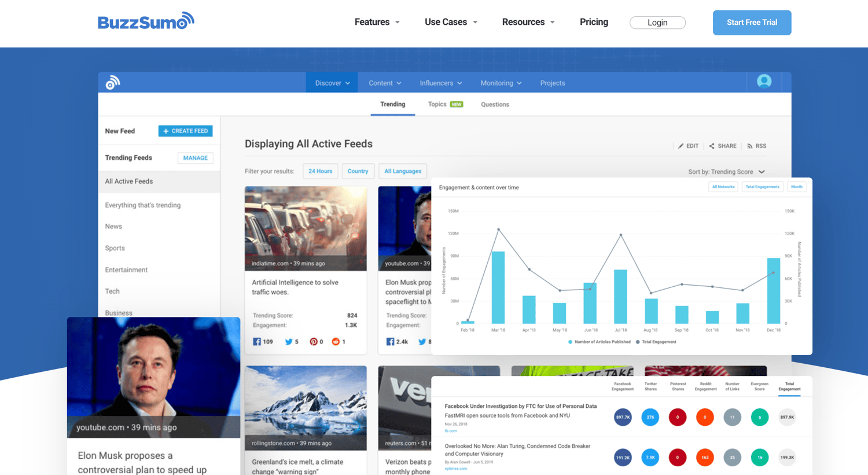Open "Facebook Under Investigation by FTC" article
The width and height of the screenshot is (868, 475).
(x=521, y=406)
